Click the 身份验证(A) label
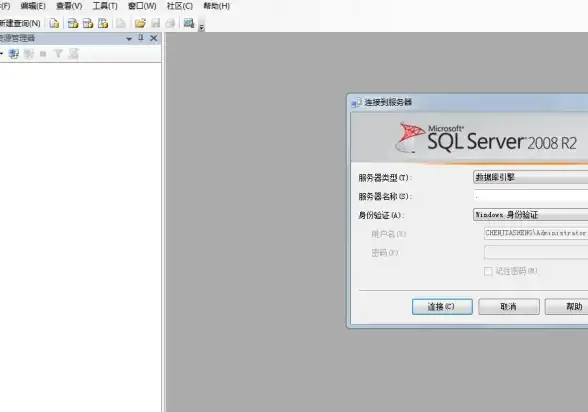Viewport: 588px width, 412px height. [381, 215]
